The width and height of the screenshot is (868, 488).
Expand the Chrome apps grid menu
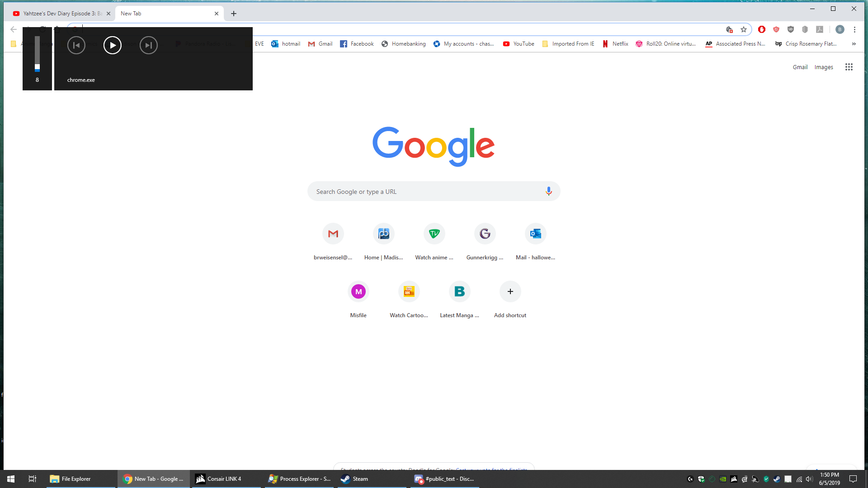(849, 66)
